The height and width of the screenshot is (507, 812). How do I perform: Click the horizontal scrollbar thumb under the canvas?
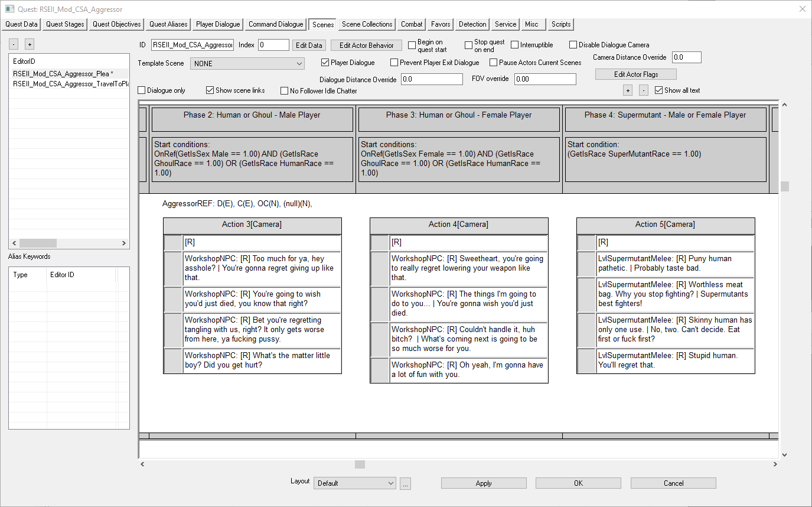360,464
